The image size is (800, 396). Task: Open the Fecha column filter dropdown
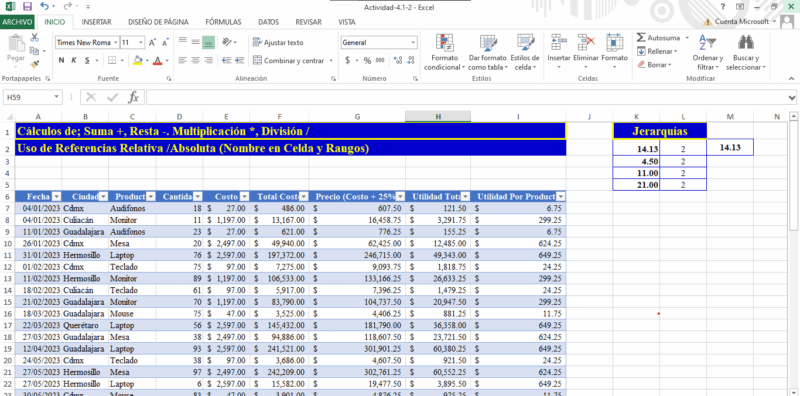coord(57,196)
